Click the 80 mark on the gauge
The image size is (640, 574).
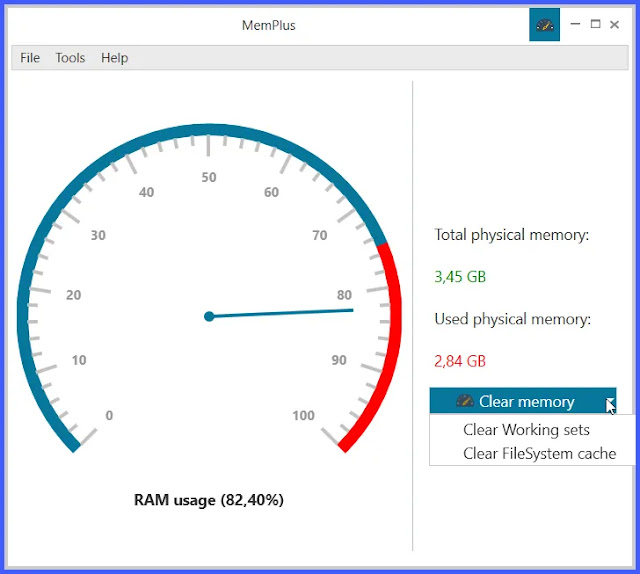pyautogui.click(x=344, y=295)
